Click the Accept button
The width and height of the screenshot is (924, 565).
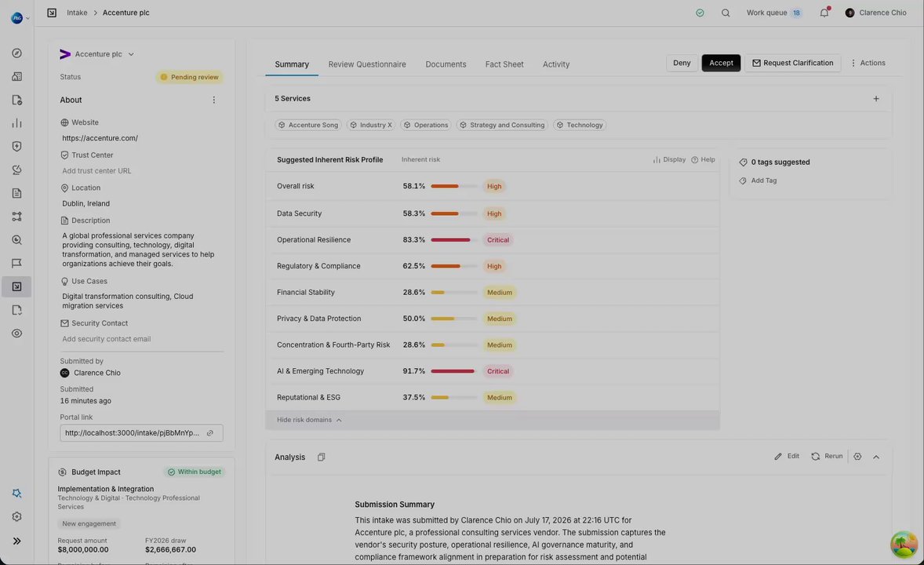(x=721, y=63)
